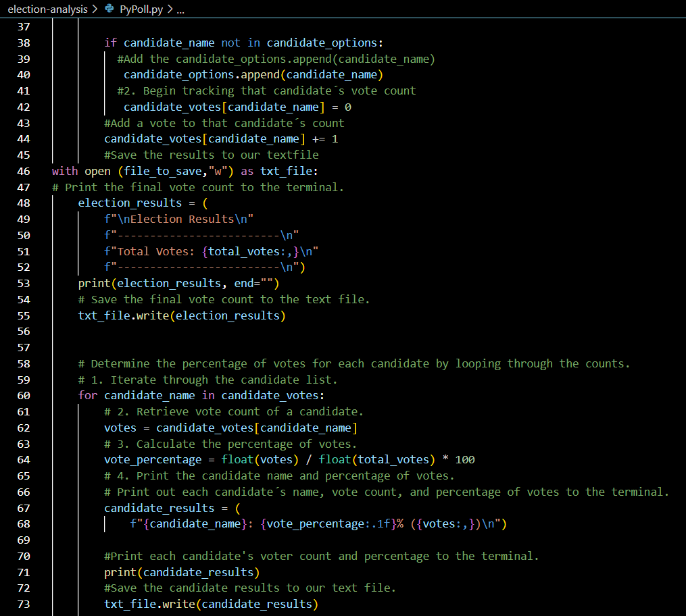686x616 pixels.
Task: Click 'print(election_results, end="")' line
Action: (178, 284)
